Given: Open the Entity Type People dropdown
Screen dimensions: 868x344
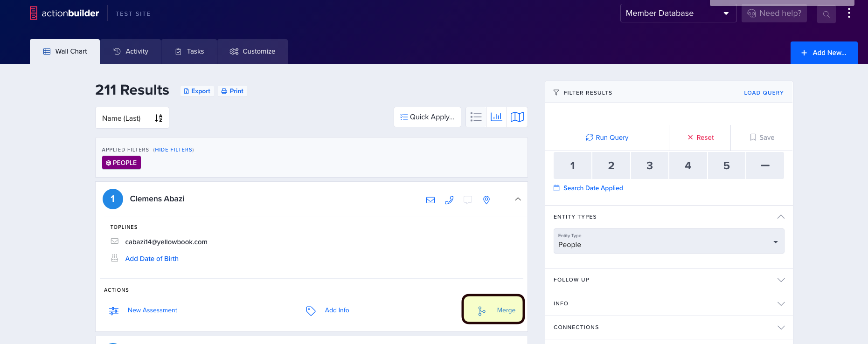Looking at the screenshot, I should tap(669, 241).
